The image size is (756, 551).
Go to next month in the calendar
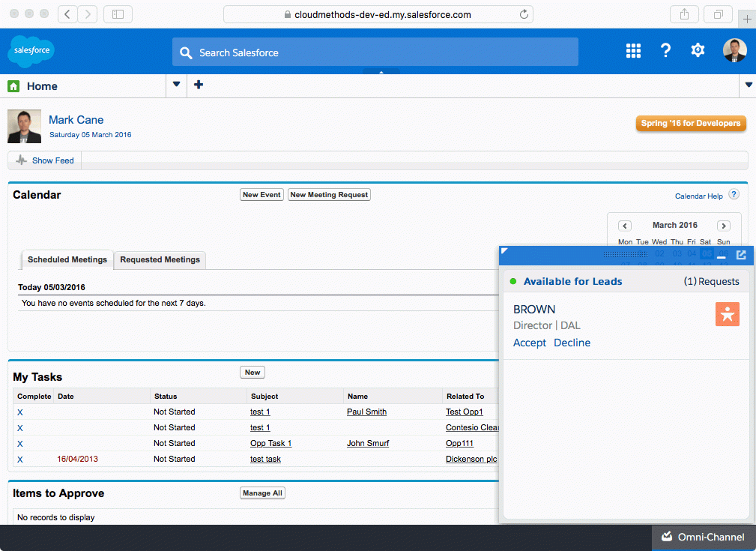[723, 226]
